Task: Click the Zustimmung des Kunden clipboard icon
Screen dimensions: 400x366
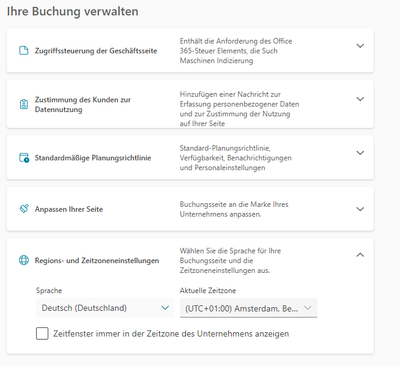Action: pyautogui.click(x=24, y=104)
